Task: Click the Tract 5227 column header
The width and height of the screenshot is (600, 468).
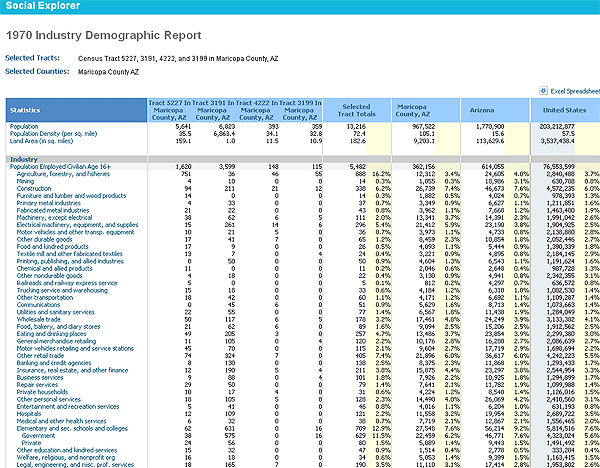Action: [171, 109]
